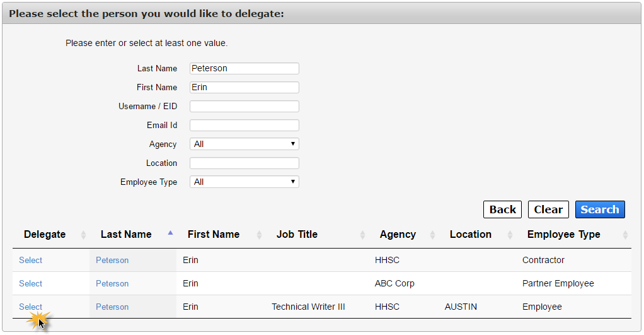644x335 pixels.
Task: Go Back from delegate search
Action: [503, 209]
